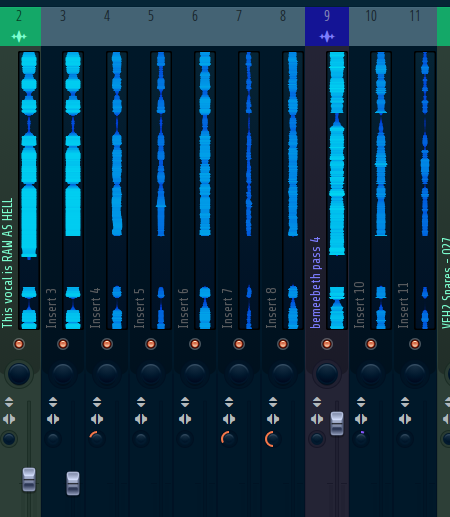The height and width of the screenshot is (517, 450).
Task: Swap stereo channels on Insert 4
Action: 97,419
